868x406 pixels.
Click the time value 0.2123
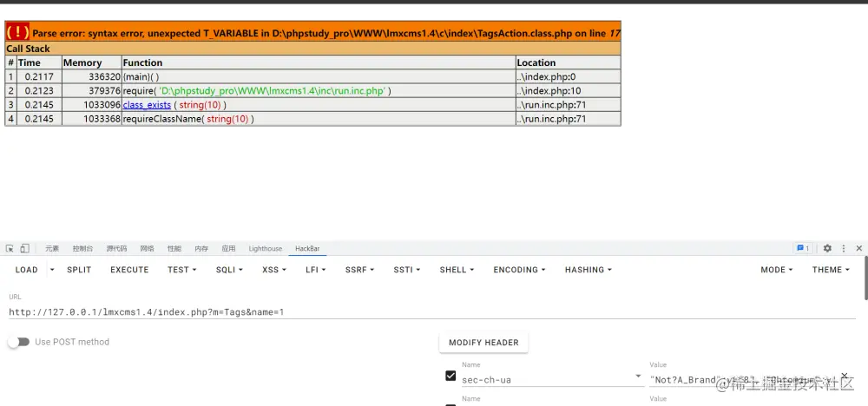[x=39, y=91]
